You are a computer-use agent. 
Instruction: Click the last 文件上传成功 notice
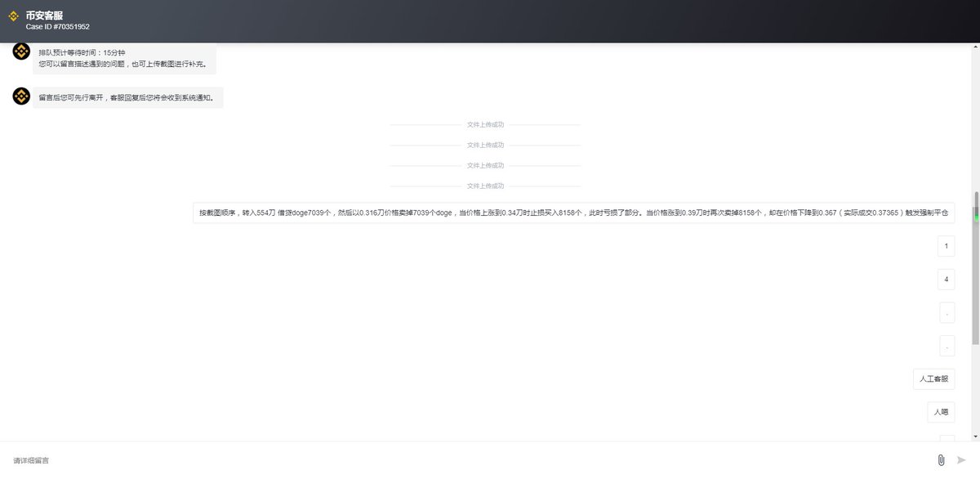pyautogui.click(x=485, y=186)
